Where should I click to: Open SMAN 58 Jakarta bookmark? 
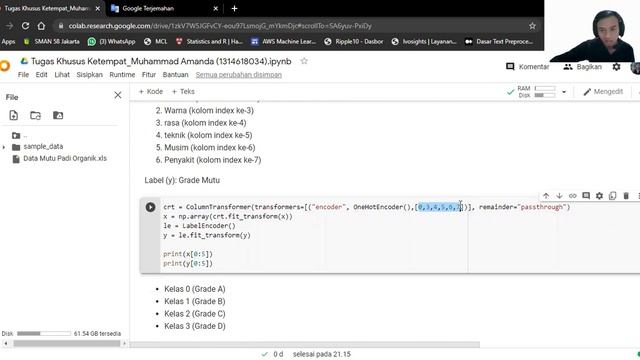tap(52, 41)
